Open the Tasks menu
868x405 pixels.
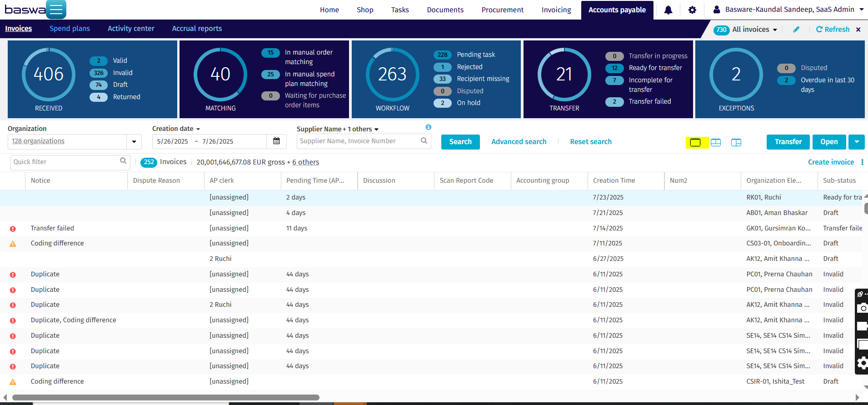pyautogui.click(x=400, y=10)
